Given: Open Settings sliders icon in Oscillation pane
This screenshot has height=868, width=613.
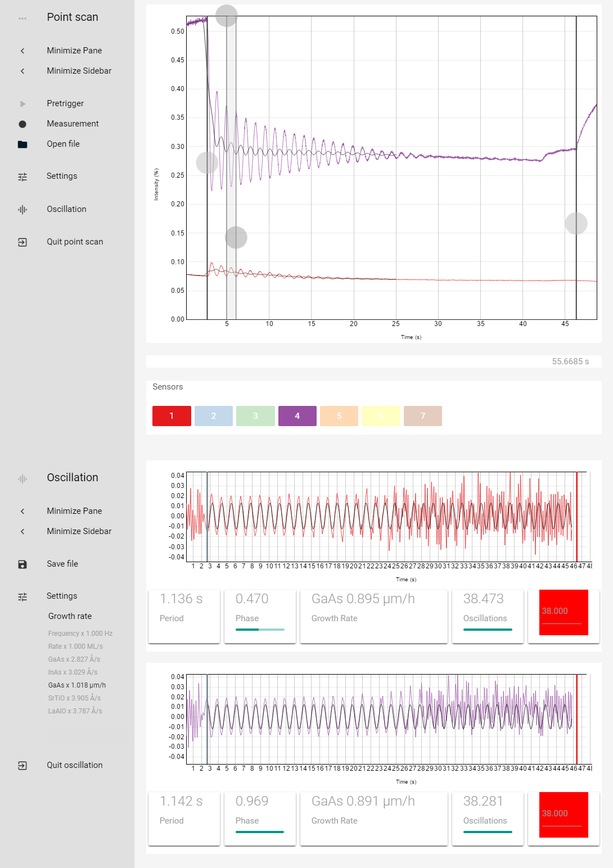Looking at the screenshot, I should pyautogui.click(x=22, y=596).
